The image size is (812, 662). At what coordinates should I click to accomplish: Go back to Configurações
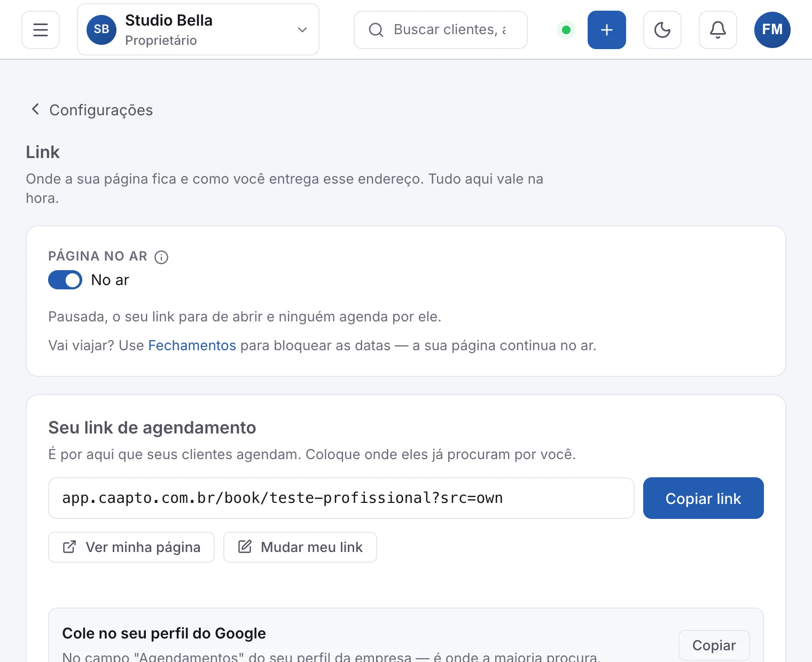pyautogui.click(x=92, y=110)
